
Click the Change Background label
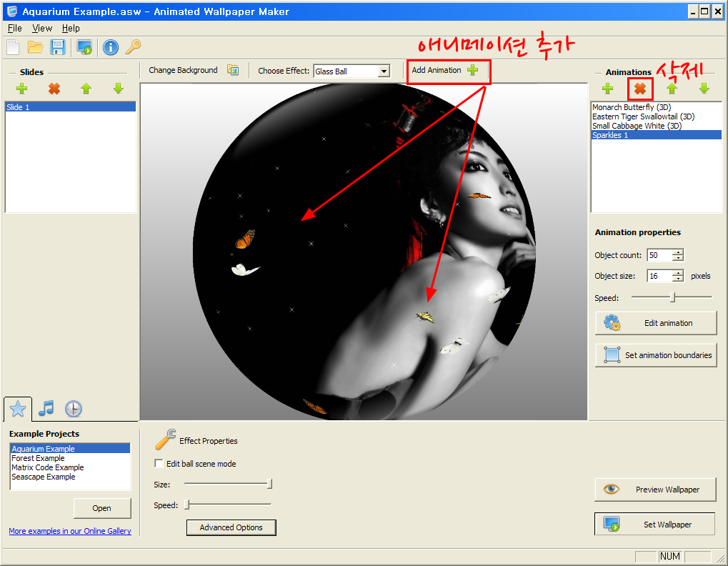click(x=183, y=70)
